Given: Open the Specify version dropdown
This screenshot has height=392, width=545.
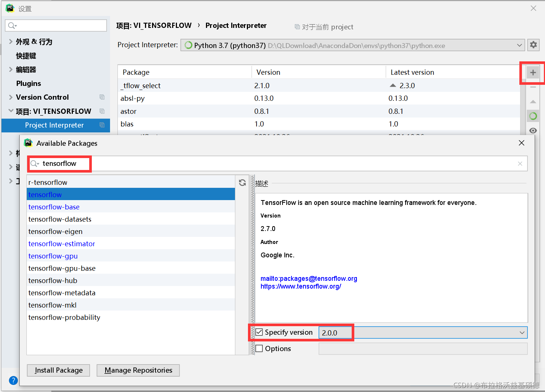Looking at the screenshot, I should pyautogui.click(x=522, y=332).
